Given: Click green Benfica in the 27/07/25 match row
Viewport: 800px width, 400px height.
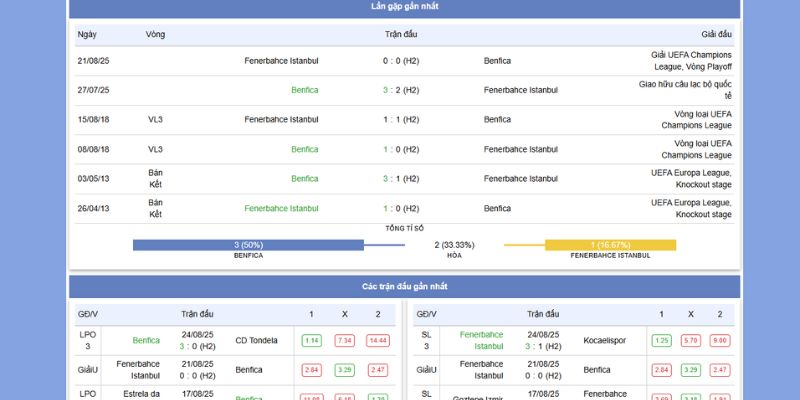Looking at the screenshot, I should click(305, 90).
